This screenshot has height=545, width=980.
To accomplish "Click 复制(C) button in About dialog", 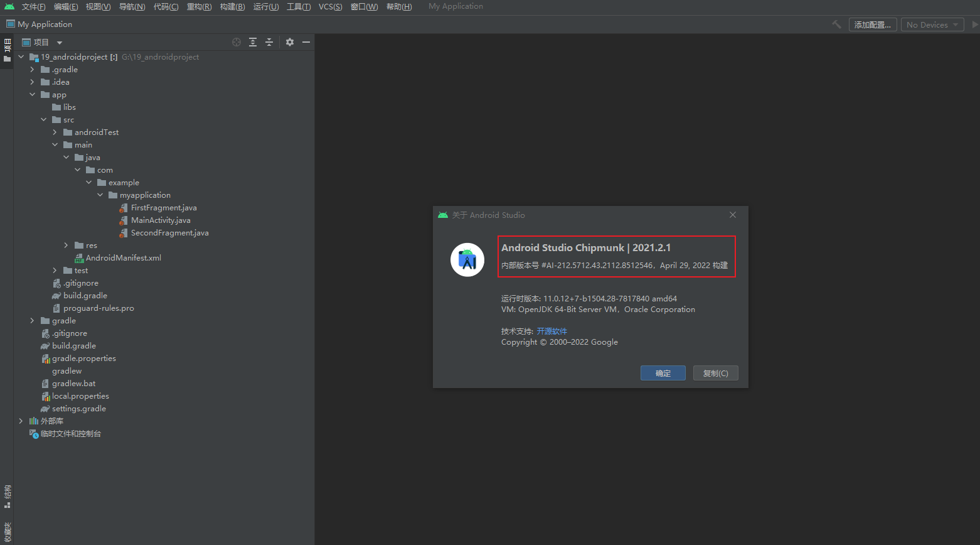I will 716,373.
